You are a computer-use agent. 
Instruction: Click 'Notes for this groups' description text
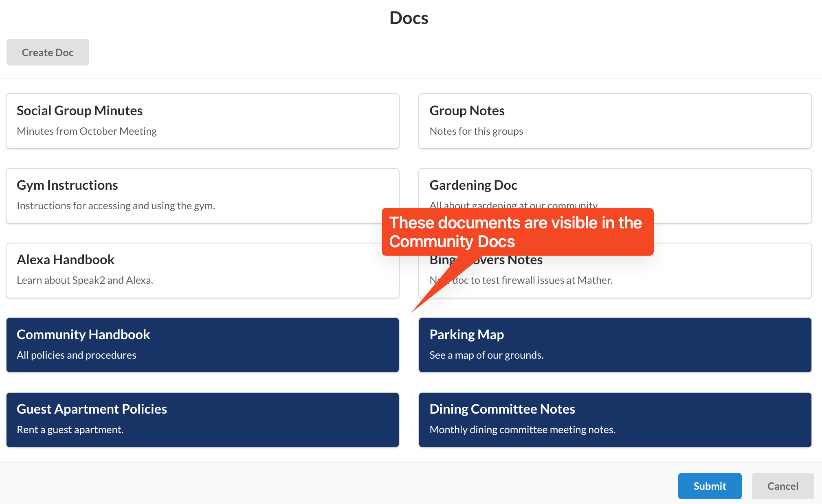(x=476, y=131)
